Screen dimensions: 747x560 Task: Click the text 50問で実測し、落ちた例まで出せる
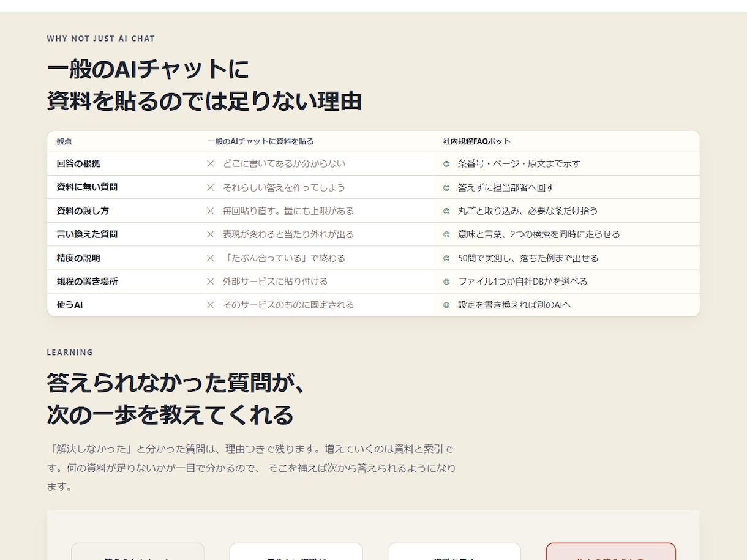(528, 258)
